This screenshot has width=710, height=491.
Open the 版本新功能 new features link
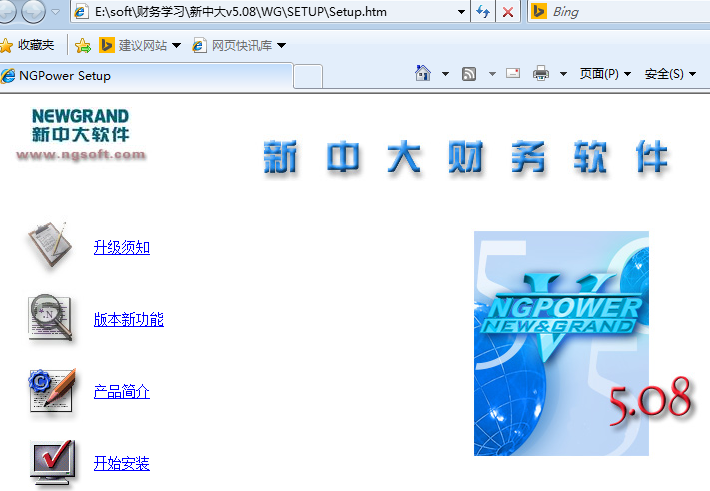coord(129,319)
